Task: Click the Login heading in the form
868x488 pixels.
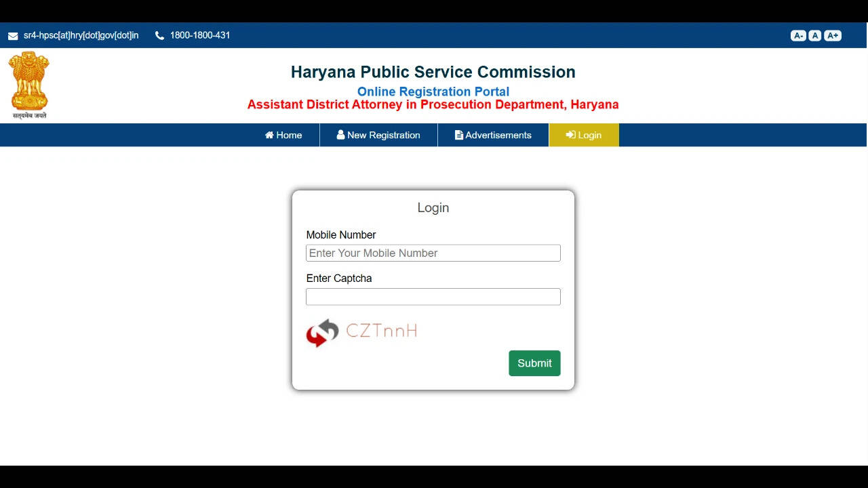Action: [433, 208]
